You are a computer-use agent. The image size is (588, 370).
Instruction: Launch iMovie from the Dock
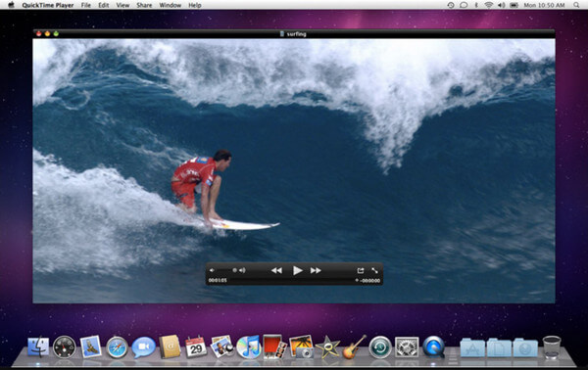327,347
